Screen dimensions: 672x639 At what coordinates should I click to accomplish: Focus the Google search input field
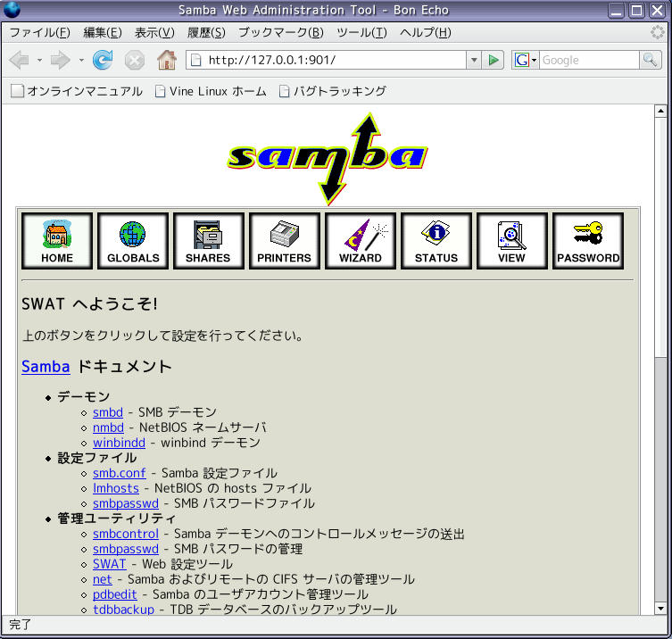click(x=589, y=60)
